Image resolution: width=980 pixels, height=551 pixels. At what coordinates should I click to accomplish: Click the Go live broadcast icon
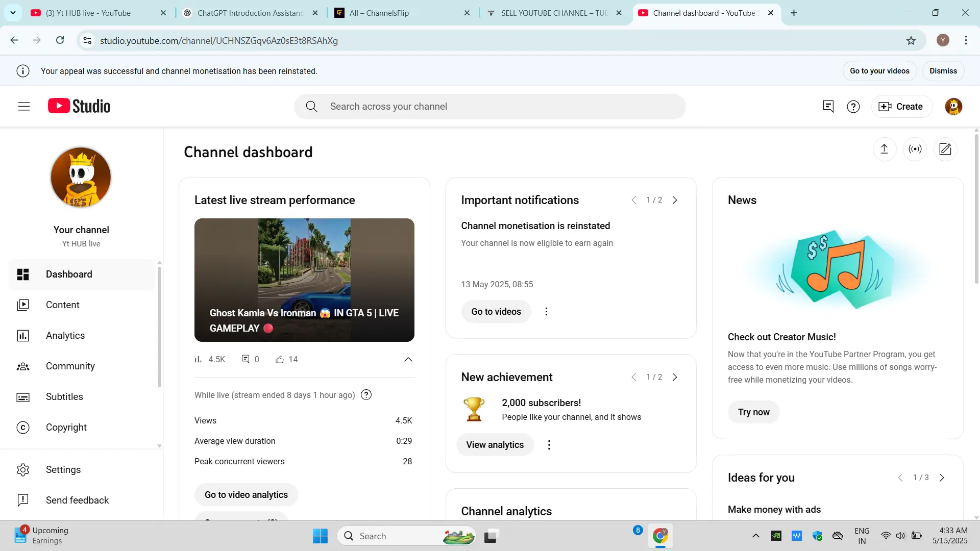[915, 149]
